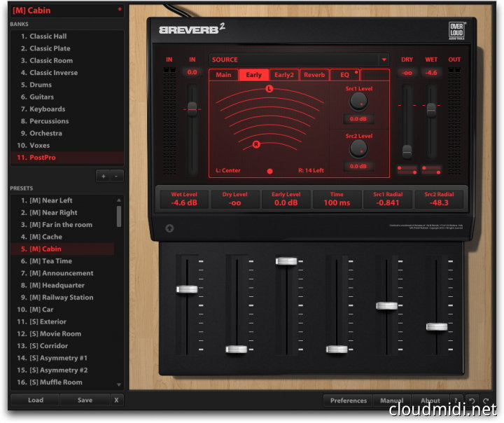The image size is (504, 423).
Task: Click the question mark help button
Action: tap(456, 401)
